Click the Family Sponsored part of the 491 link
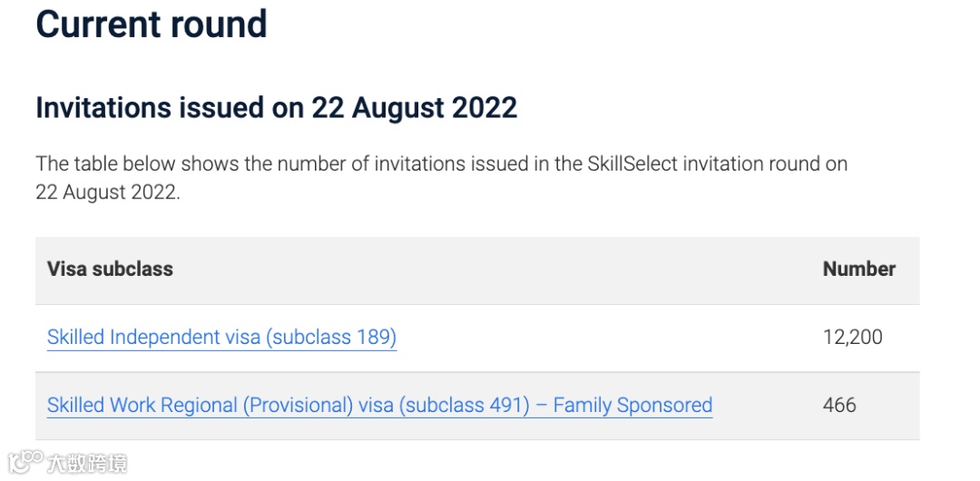 coord(632,406)
